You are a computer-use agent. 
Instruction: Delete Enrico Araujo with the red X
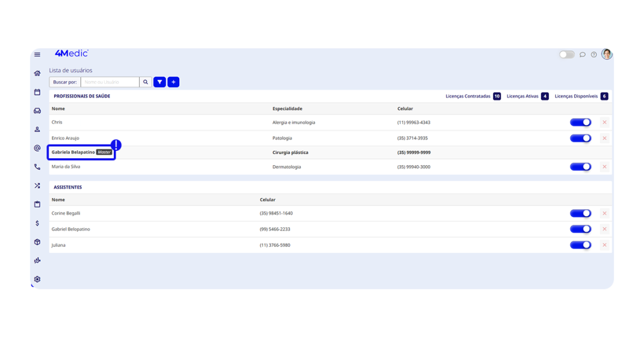[604, 138]
